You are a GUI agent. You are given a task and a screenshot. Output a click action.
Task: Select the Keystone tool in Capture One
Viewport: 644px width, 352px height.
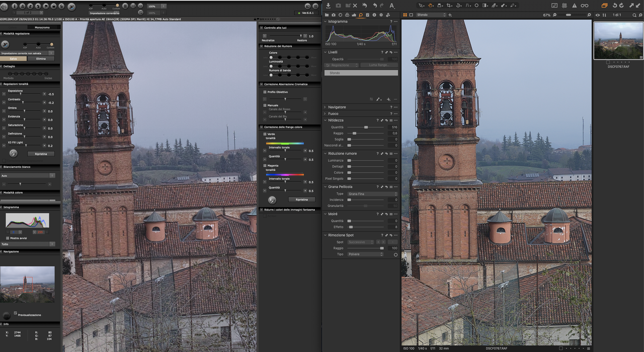(468, 5)
